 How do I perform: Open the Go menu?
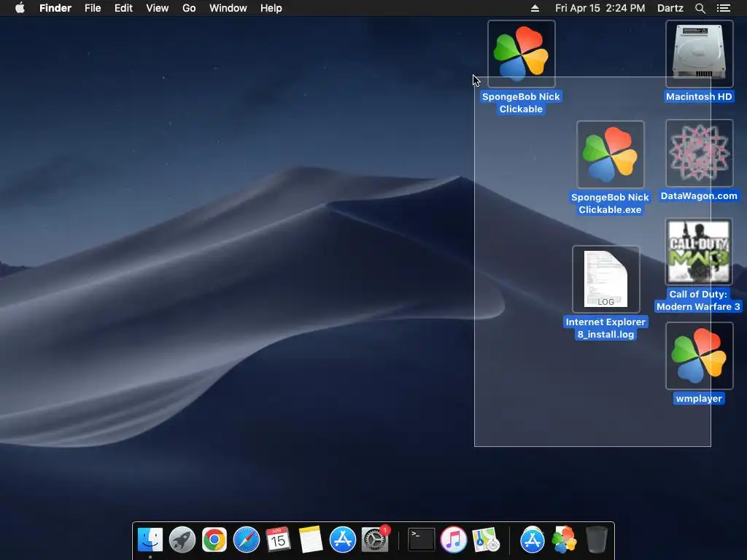[x=189, y=8]
